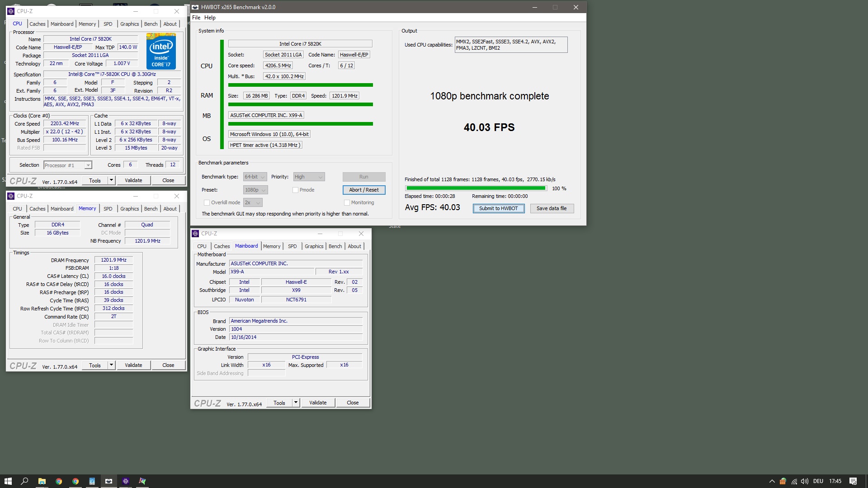
Task: Click Tools button in CPU-Z Mainboard window
Action: coord(279,403)
